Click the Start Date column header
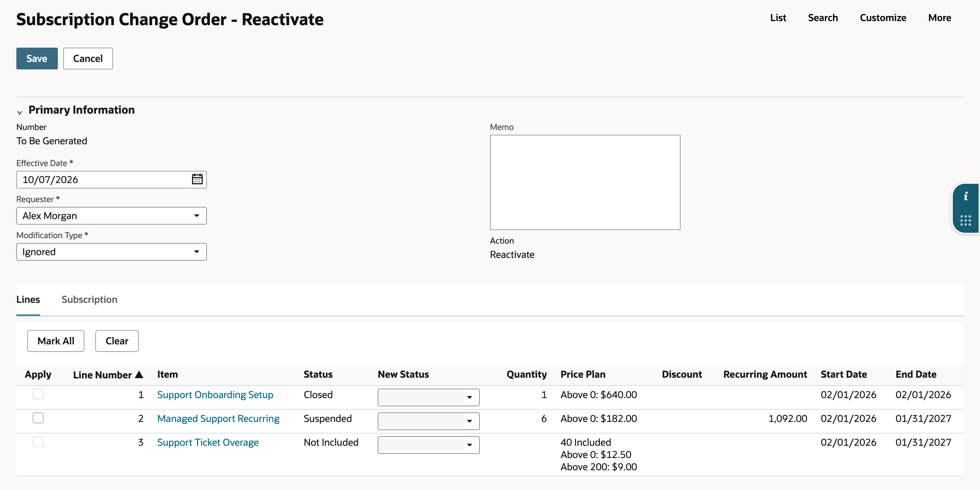 (x=844, y=374)
